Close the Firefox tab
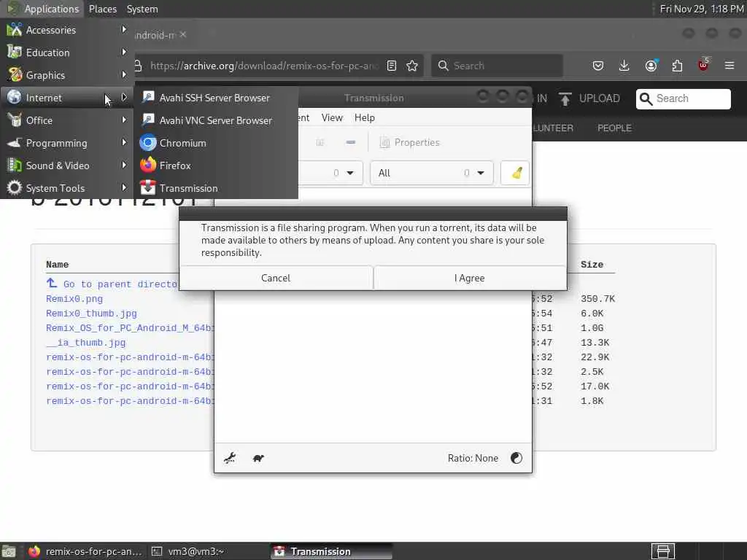747x560 pixels. [x=183, y=34]
